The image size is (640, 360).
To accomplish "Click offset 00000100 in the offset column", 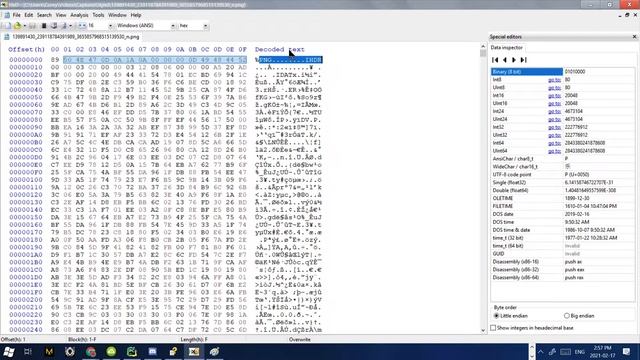I will tap(26, 180).
